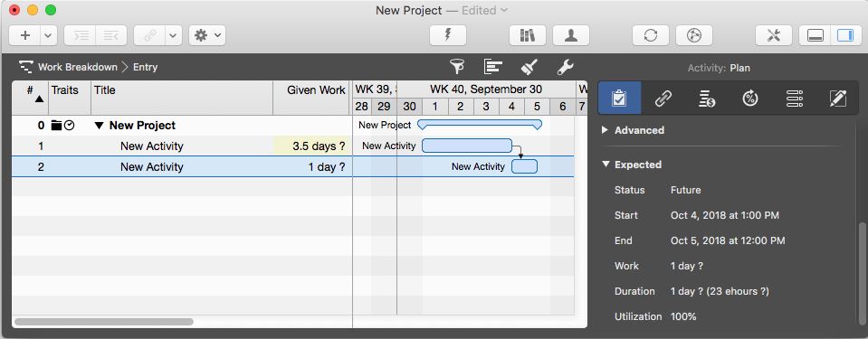This screenshot has width=868, height=339.
Task: Click the Start value Oct 4, 2018
Action: click(725, 216)
